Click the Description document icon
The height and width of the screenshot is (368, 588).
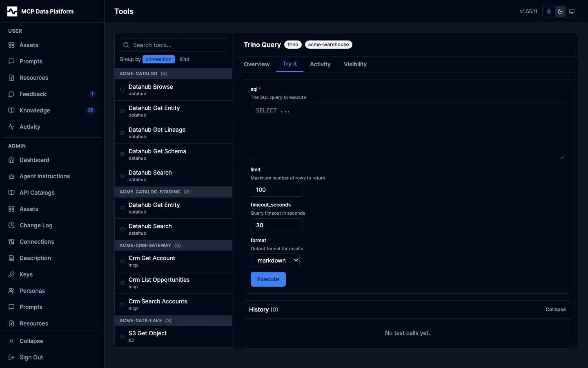[11, 258]
